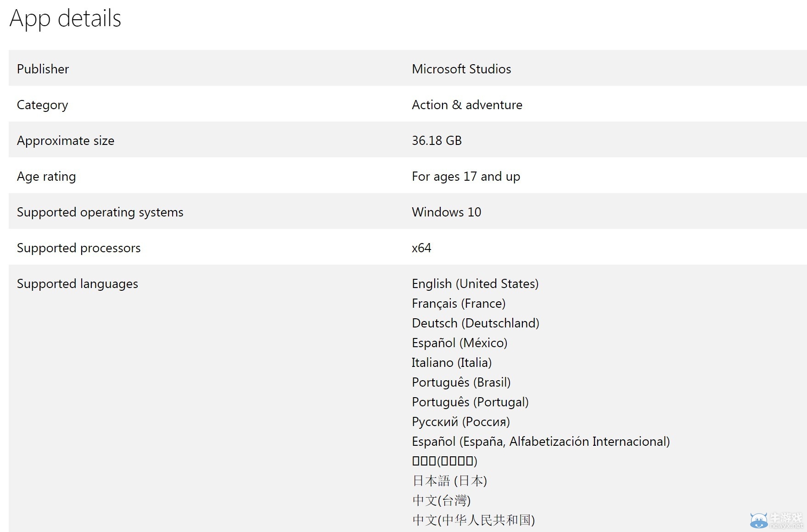
Task: Select the 'Supported operating systems' label
Action: (x=100, y=212)
